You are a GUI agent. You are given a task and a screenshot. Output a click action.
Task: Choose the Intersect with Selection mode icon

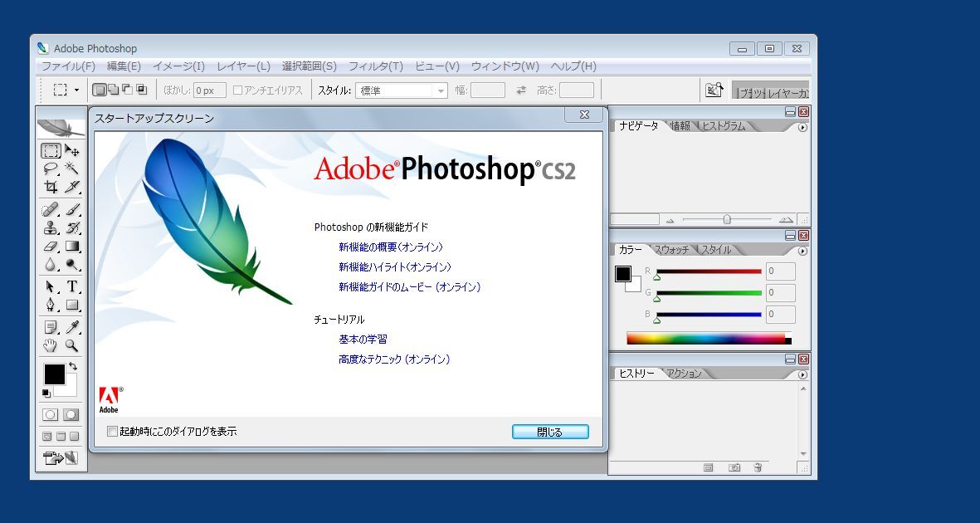(x=141, y=90)
